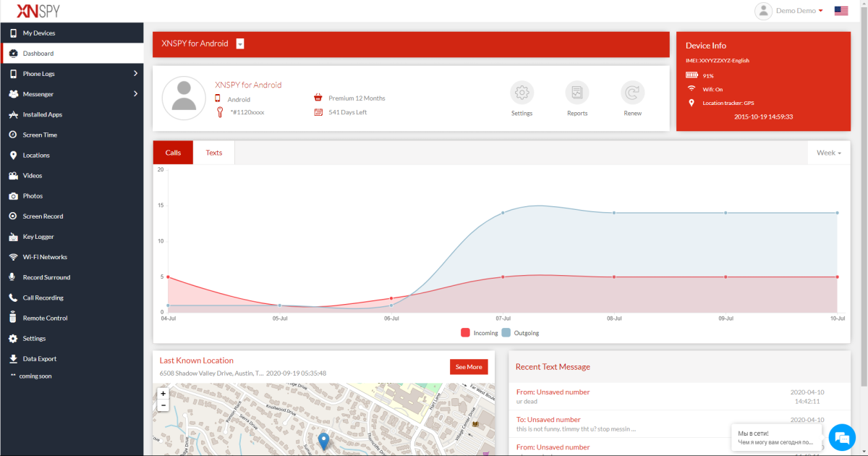The height and width of the screenshot is (456, 868).
Task: Click the 6508 Shadow Valley Drive address
Action: pos(211,373)
